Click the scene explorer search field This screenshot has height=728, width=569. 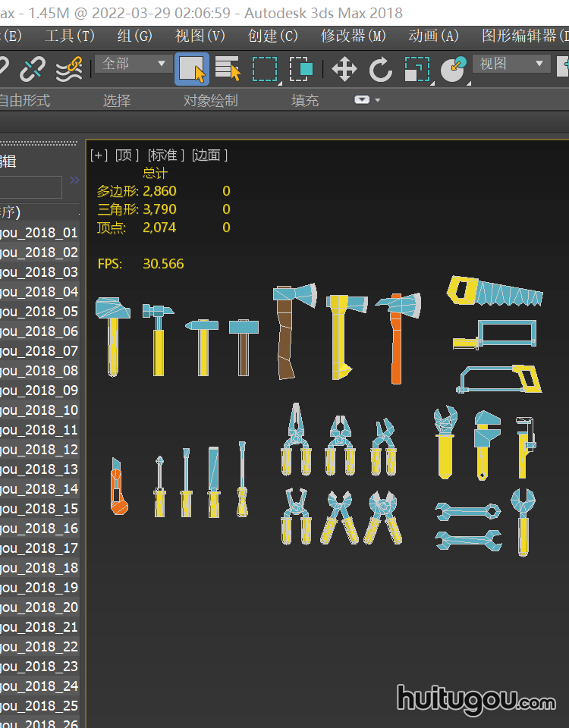click(x=30, y=187)
